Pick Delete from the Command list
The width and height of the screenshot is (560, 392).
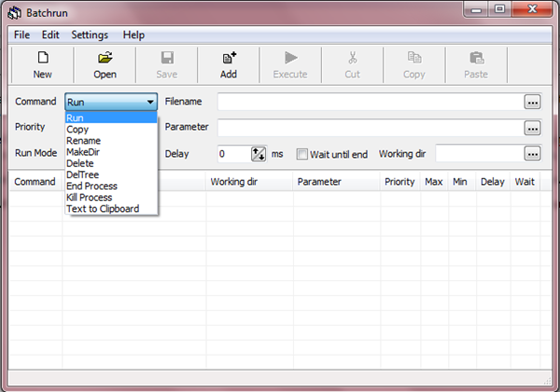click(x=111, y=163)
